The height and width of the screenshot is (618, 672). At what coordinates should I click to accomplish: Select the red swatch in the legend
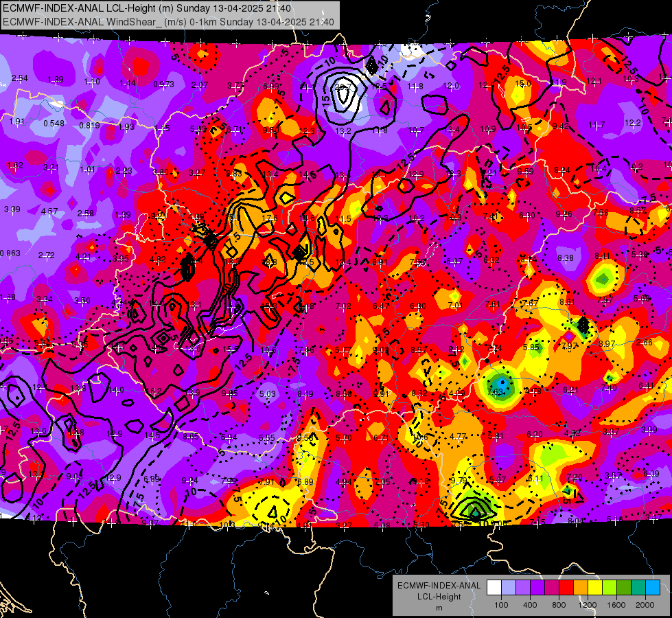pyautogui.click(x=566, y=588)
